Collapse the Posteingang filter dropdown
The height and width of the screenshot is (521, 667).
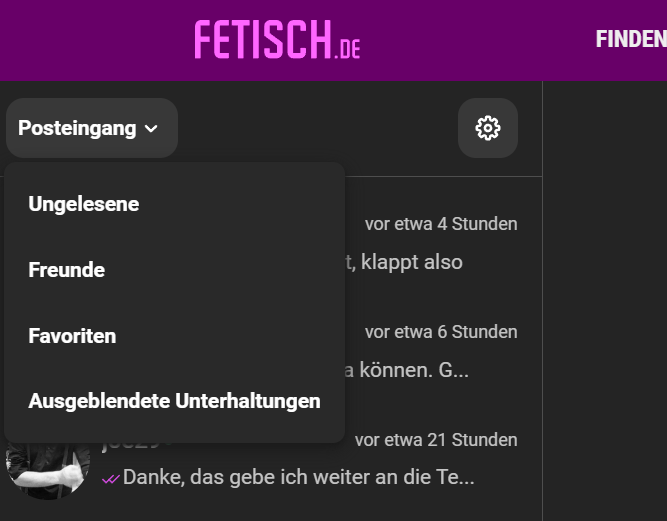point(91,128)
